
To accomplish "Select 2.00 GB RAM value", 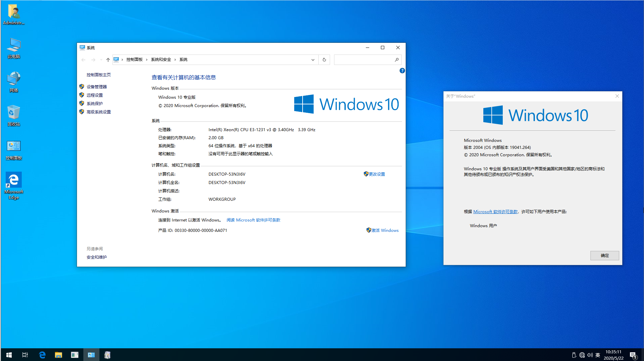I will [216, 138].
